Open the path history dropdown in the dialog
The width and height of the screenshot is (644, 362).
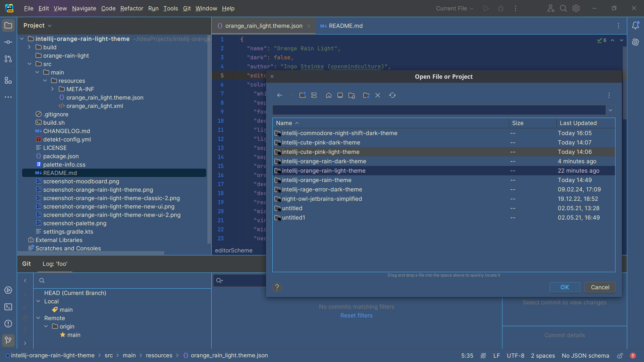[x=610, y=110]
